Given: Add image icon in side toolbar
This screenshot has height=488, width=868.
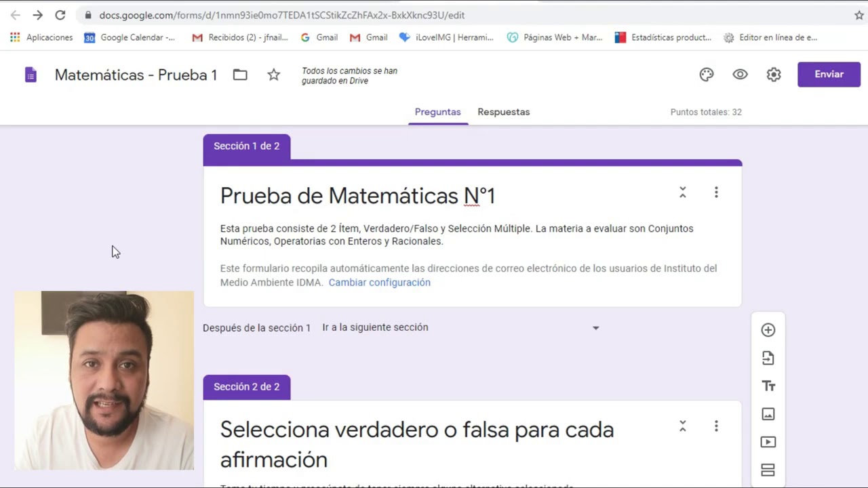Looking at the screenshot, I should (768, 414).
